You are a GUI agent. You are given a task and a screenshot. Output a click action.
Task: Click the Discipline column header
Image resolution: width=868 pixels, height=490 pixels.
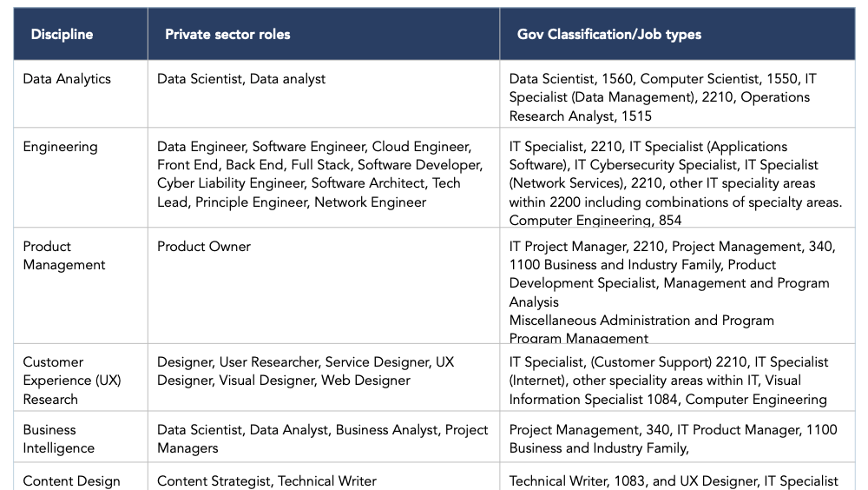(x=62, y=35)
